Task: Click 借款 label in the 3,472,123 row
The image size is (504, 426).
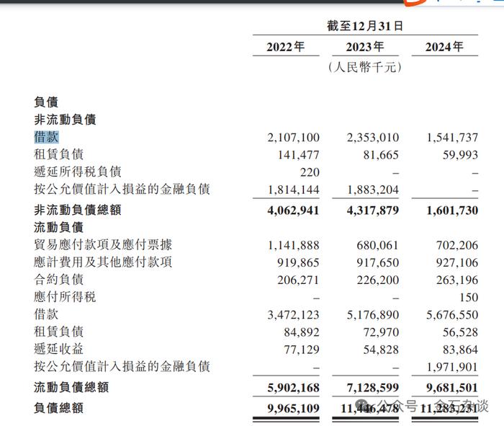Action: point(46,314)
